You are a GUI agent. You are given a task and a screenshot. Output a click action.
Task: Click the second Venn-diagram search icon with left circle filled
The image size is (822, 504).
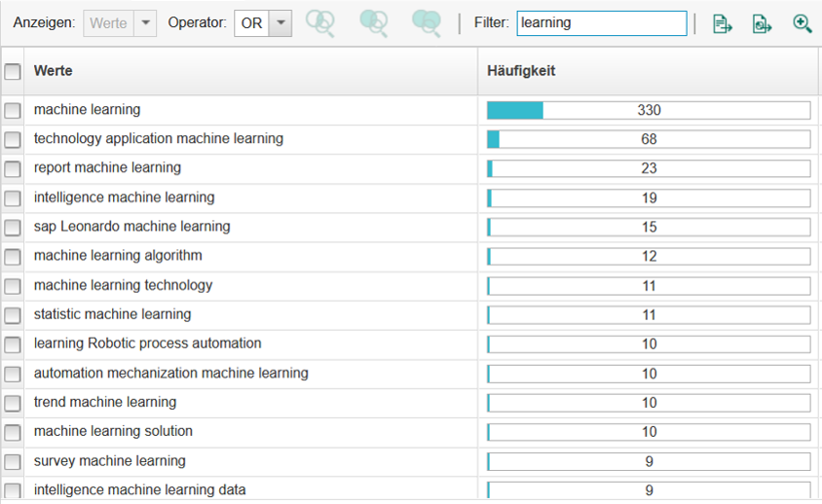(x=374, y=23)
